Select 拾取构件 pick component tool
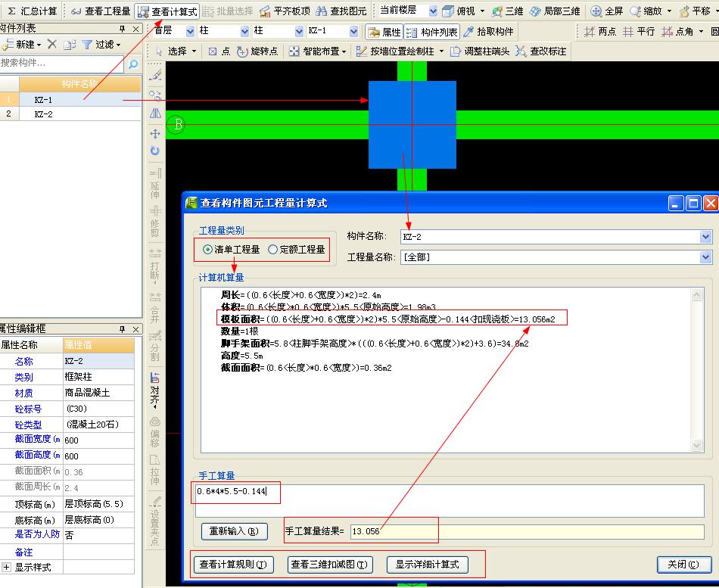This screenshot has width=719, height=588. click(x=488, y=32)
